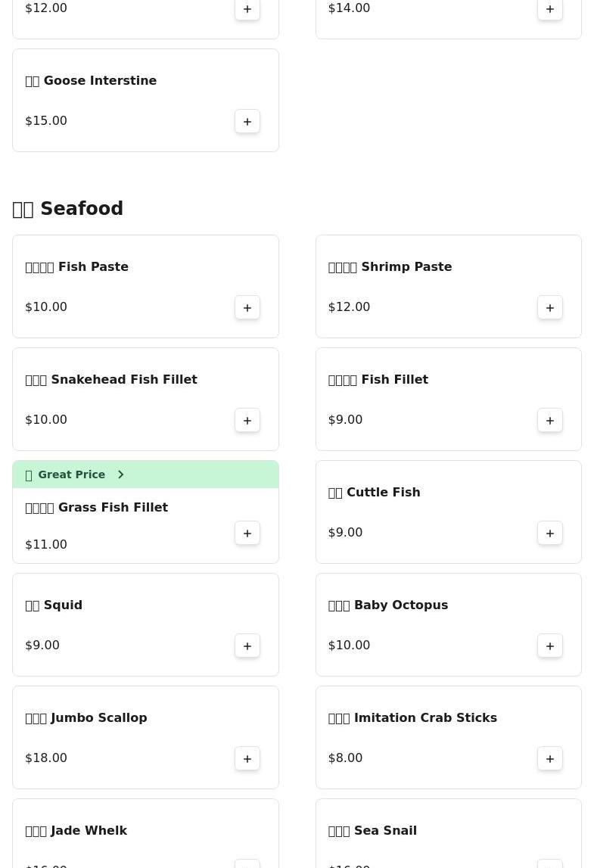Screen dimensions: 594x868
Task: Select the Baby Octopus item title
Action: click(x=388, y=605)
